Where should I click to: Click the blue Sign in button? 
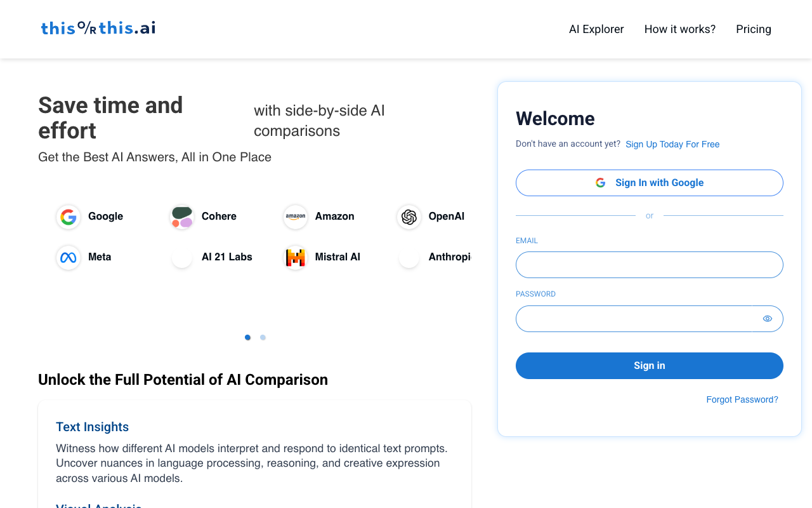(650, 366)
